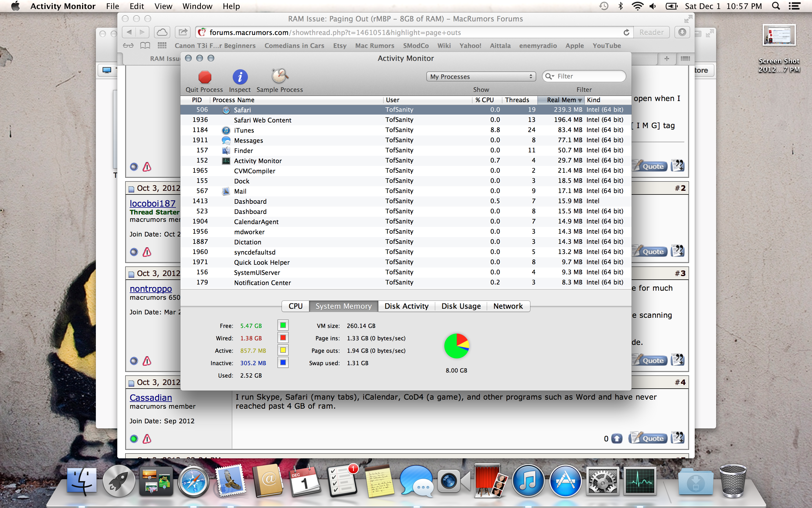The width and height of the screenshot is (812, 508).
Task: Click Quote button on post #4
Action: [x=648, y=438]
